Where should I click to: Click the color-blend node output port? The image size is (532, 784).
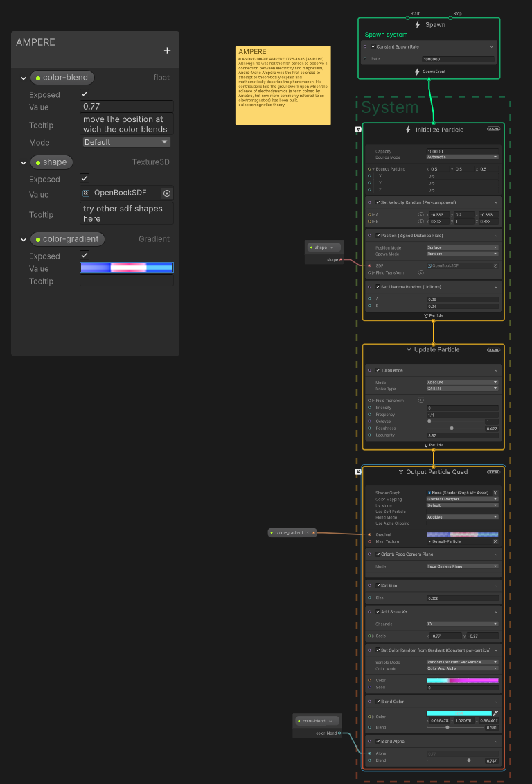(339, 733)
